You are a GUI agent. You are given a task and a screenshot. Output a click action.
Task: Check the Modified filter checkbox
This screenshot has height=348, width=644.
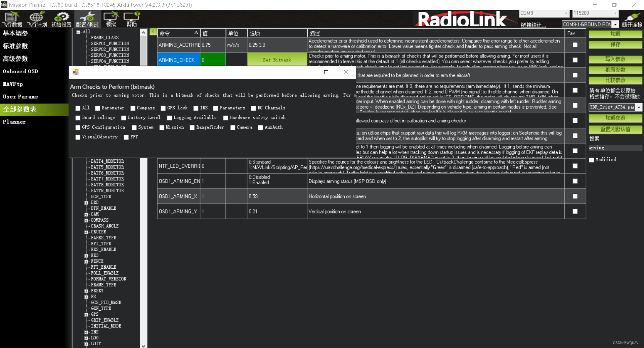[x=592, y=160]
